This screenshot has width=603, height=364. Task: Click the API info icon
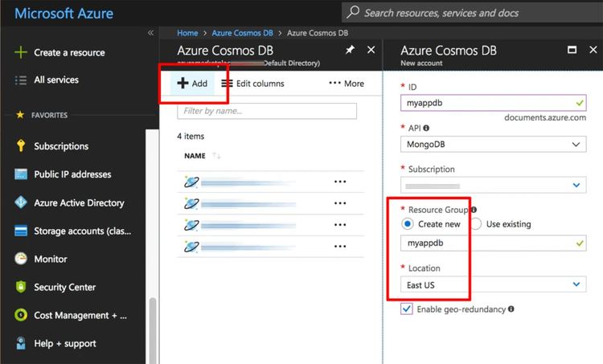point(426,128)
